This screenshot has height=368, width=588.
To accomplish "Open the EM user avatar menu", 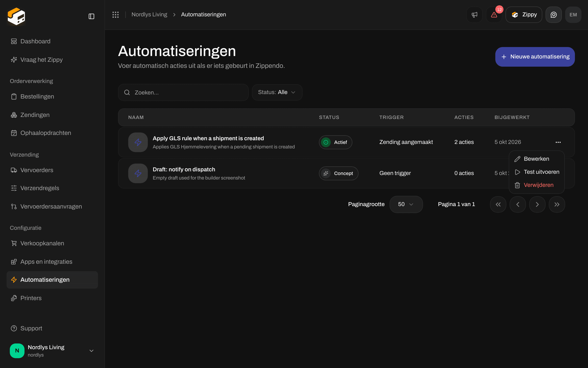I will [573, 15].
